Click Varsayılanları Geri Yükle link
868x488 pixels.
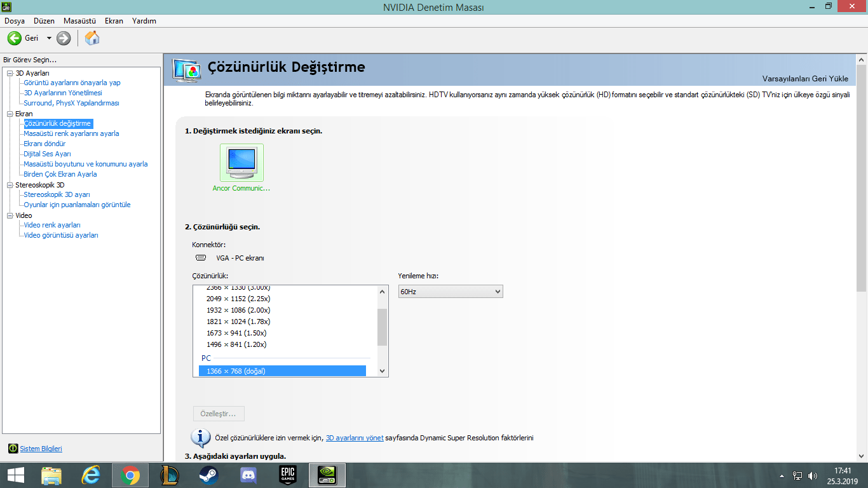805,79
